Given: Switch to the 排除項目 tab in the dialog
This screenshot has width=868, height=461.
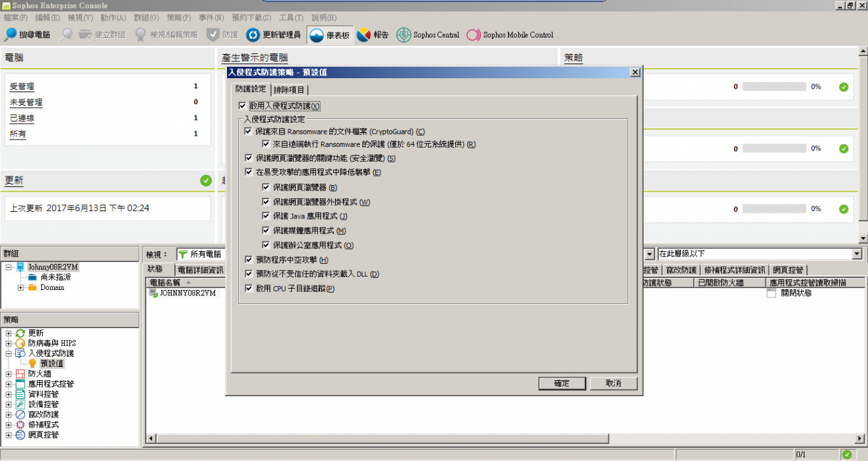Looking at the screenshot, I should (x=289, y=90).
